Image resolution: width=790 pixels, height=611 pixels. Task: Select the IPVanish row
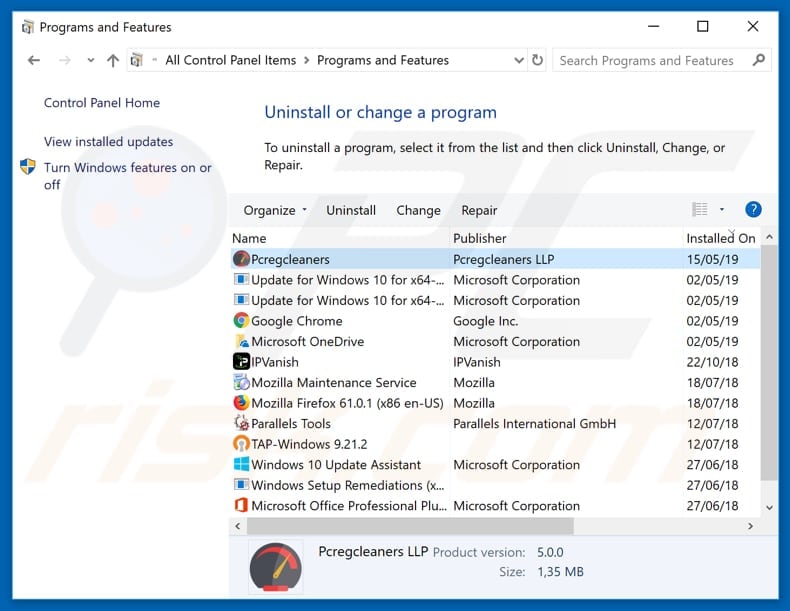[495, 362]
